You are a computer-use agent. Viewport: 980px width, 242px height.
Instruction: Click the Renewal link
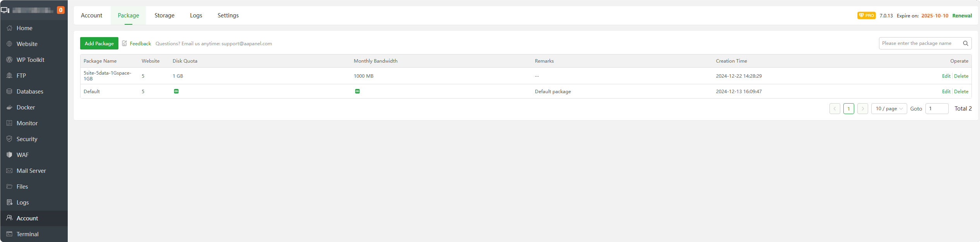pos(962,16)
